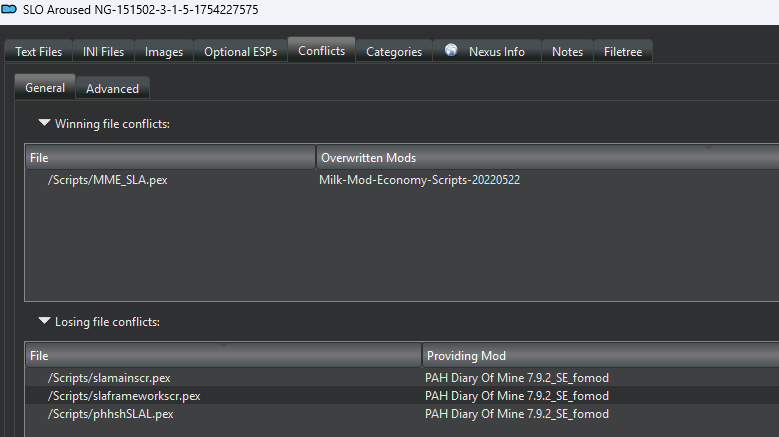Viewport: 779px width, 437px height.
Task: Collapse the Losing file conflicts section
Action: click(44, 321)
